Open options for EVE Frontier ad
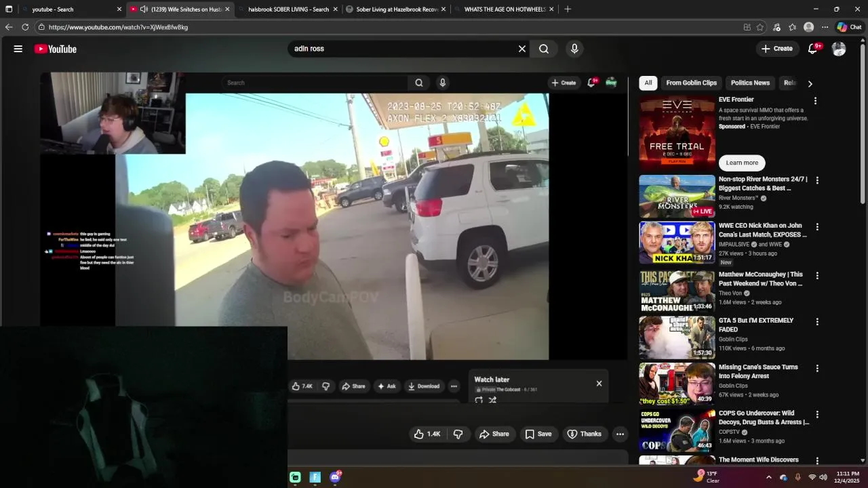Viewport: 868px width, 488px height. pyautogui.click(x=815, y=101)
